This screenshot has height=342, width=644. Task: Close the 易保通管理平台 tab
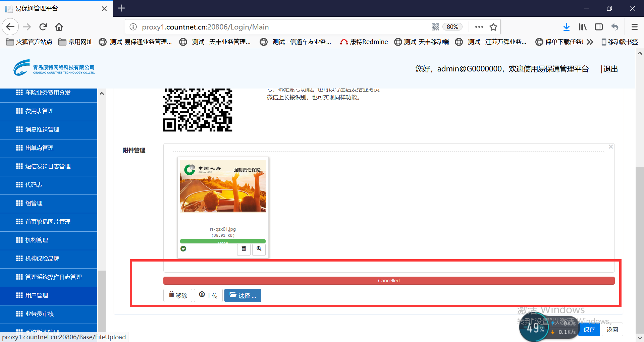click(x=104, y=8)
